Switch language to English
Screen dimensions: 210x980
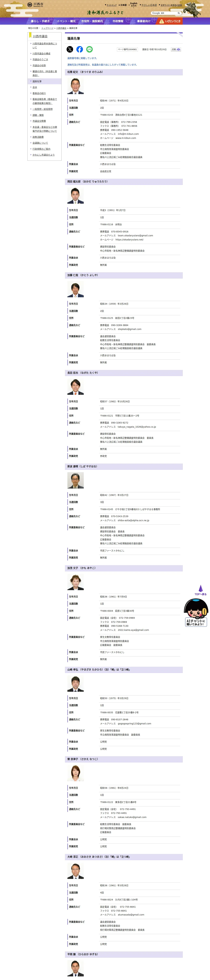pos(134,3)
